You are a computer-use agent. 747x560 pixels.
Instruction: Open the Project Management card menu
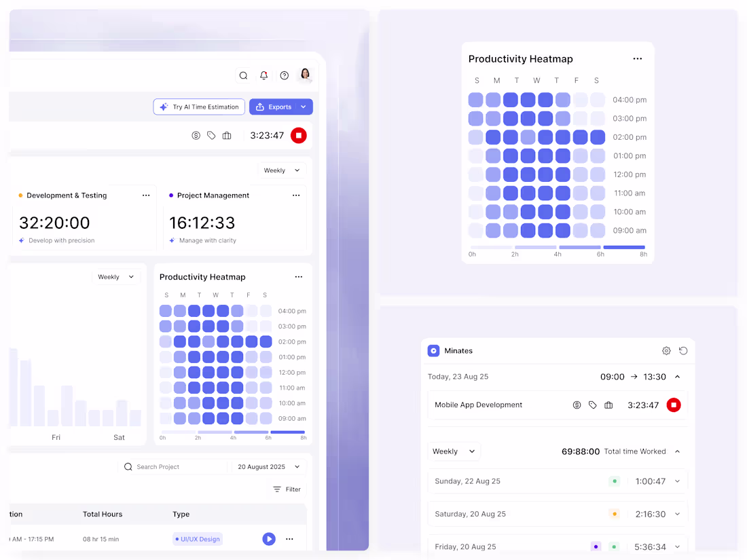click(296, 195)
